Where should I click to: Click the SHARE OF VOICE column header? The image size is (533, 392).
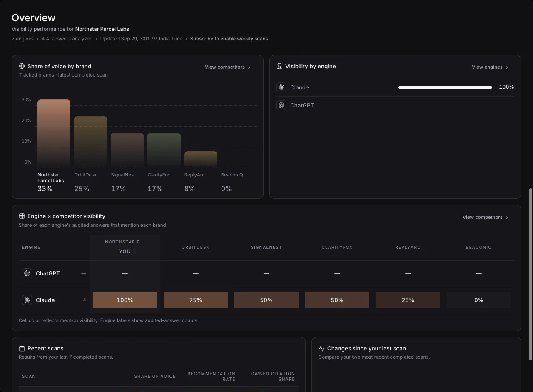(155, 376)
